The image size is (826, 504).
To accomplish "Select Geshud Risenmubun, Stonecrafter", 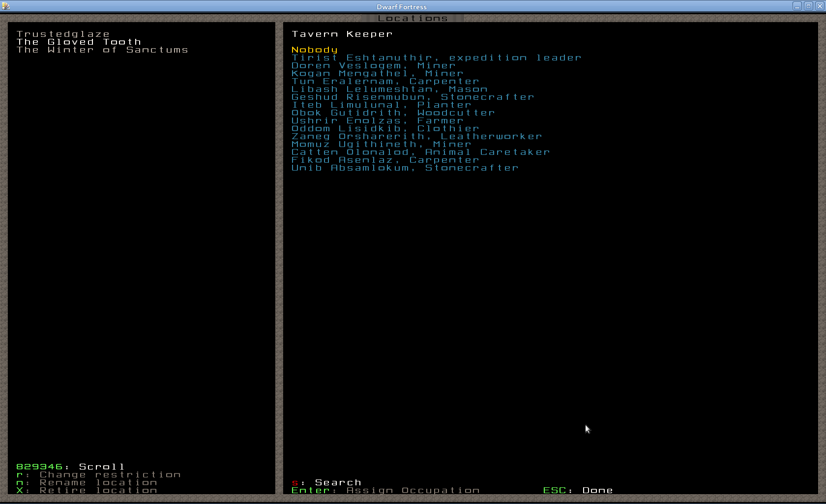I will tap(413, 97).
